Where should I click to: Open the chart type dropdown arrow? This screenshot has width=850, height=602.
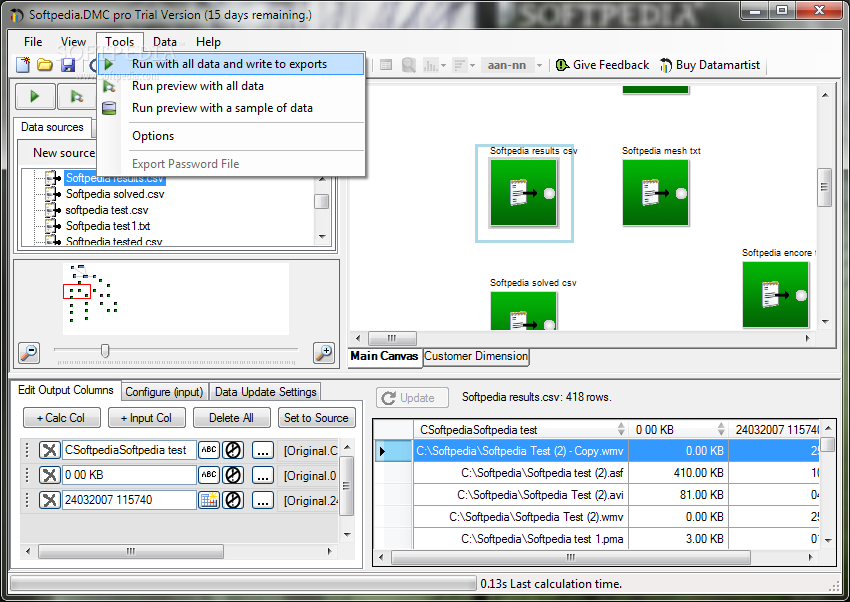click(443, 66)
